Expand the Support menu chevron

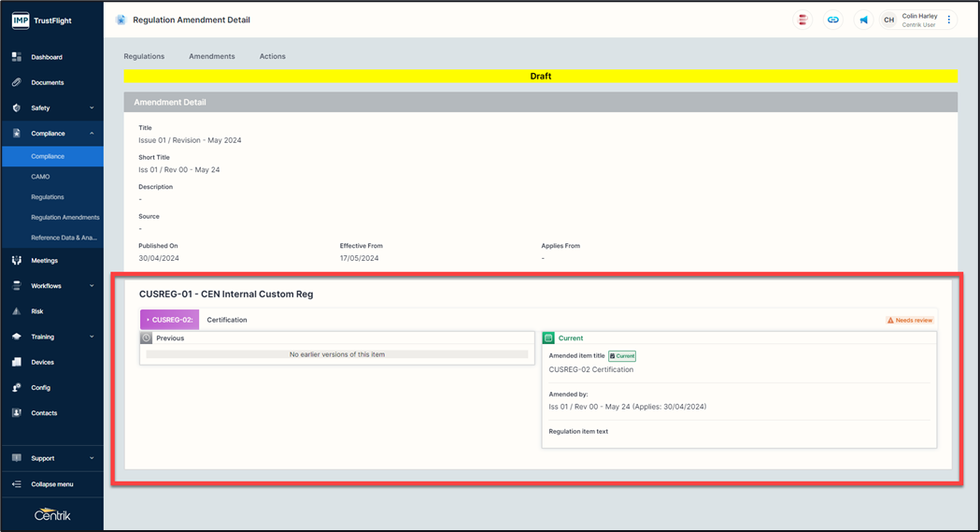click(x=92, y=458)
